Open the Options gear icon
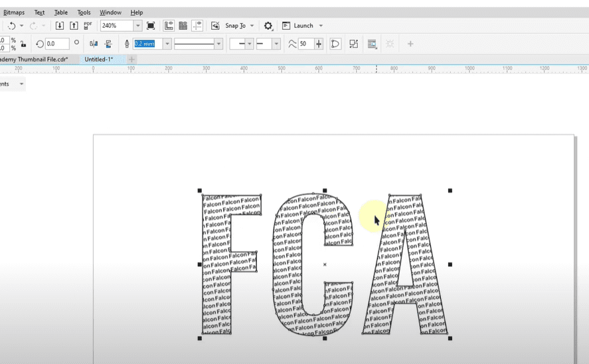This screenshot has width=589, height=364. pos(268,26)
